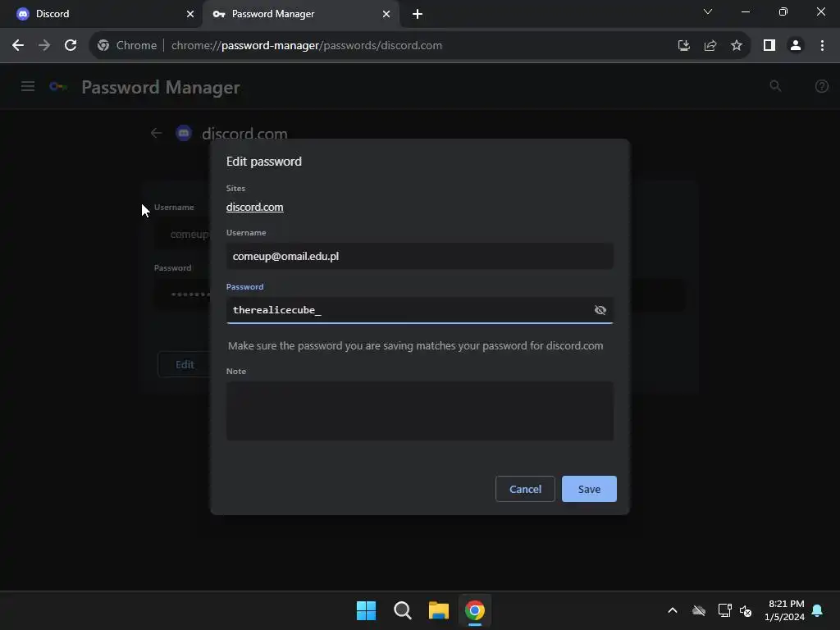The image size is (840, 630).
Task: Expand the tab search dropdown
Action: click(708, 11)
